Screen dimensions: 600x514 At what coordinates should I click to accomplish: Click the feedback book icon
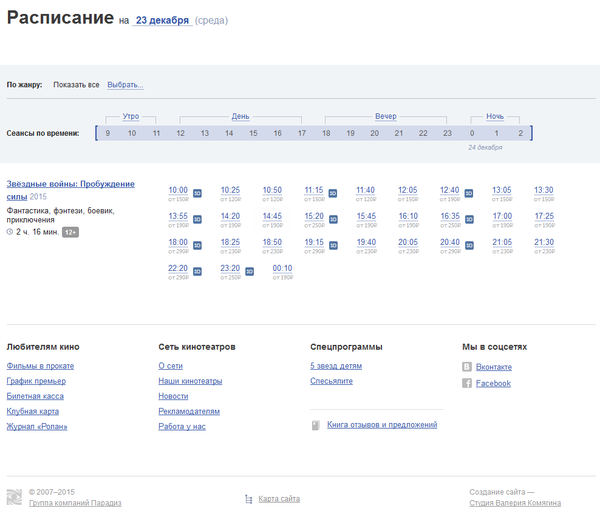click(316, 425)
